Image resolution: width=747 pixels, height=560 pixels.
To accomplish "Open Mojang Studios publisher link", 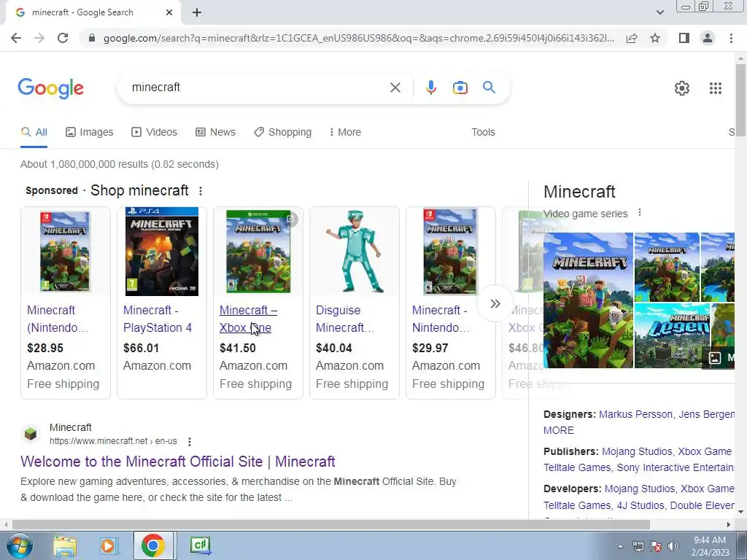I will coord(637,451).
